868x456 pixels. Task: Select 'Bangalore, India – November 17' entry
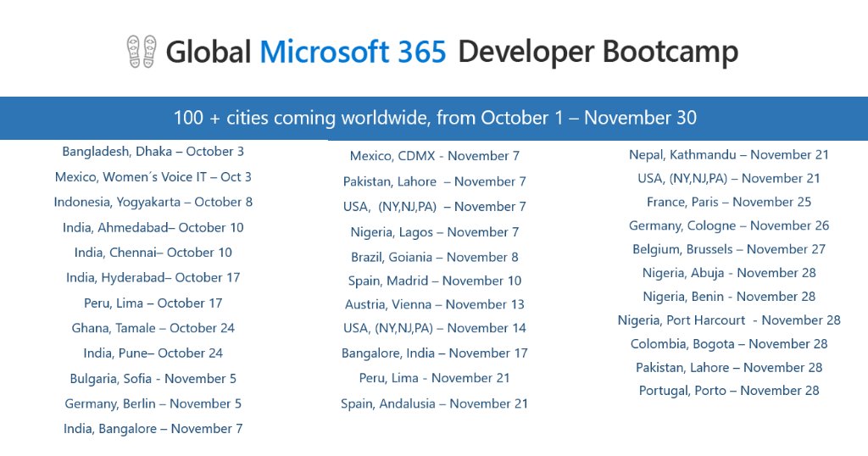[435, 353]
